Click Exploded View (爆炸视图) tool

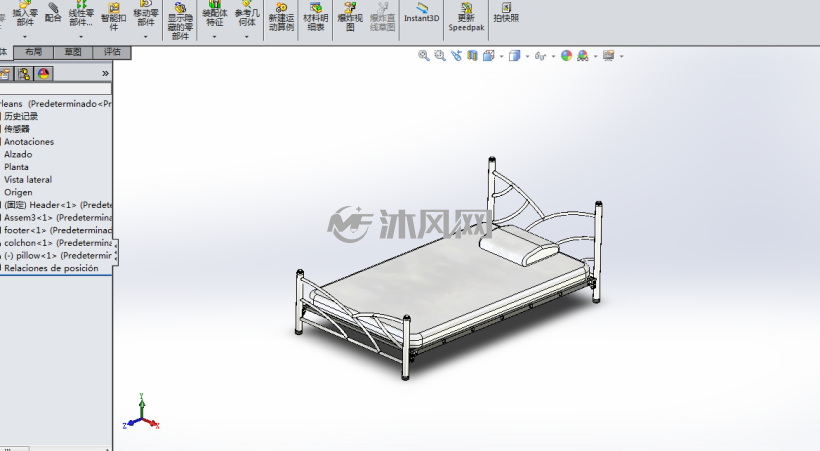[350, 17]
